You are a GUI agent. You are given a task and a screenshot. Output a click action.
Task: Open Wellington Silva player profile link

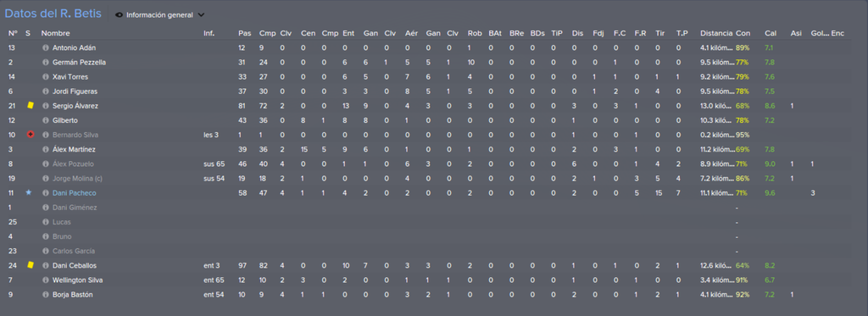[77, 280]
